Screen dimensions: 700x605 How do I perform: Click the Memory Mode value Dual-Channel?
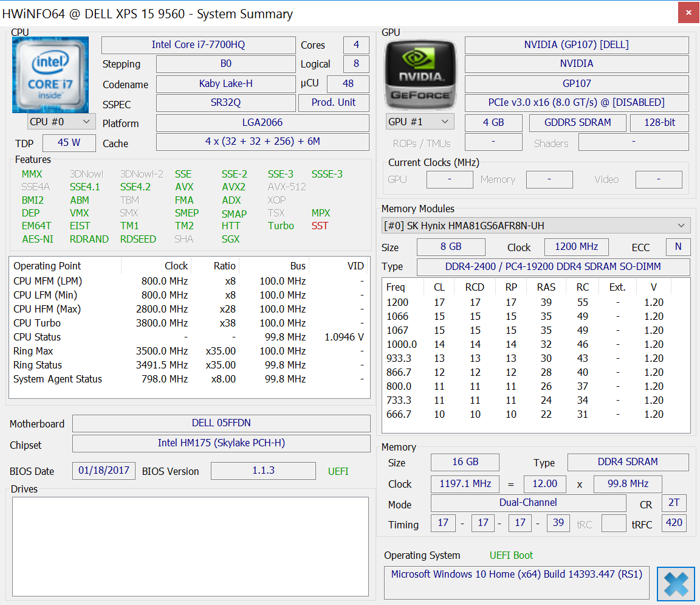point(528,503)
